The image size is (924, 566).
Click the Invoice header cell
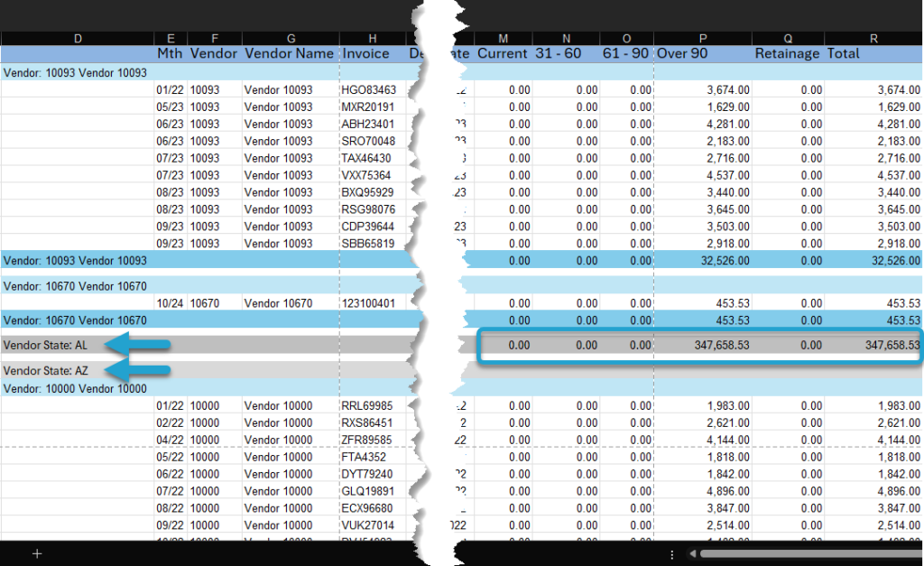coord(373,53)
